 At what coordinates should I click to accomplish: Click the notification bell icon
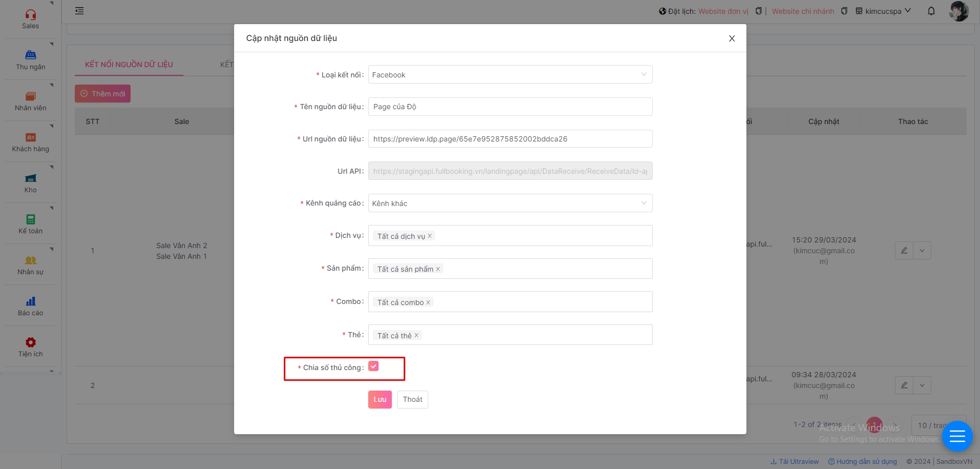pos(931,11)
